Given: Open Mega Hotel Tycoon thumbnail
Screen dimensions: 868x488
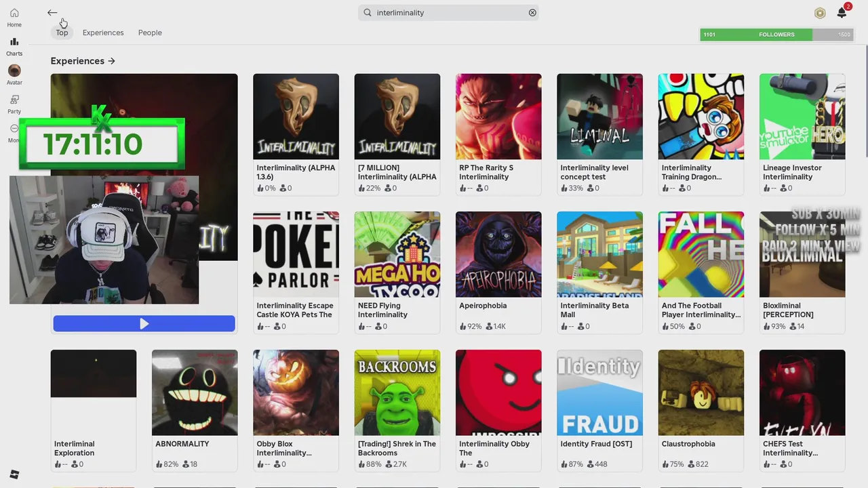Looking at the screenshot, I should pyautogui.click(x=397, y=254).
